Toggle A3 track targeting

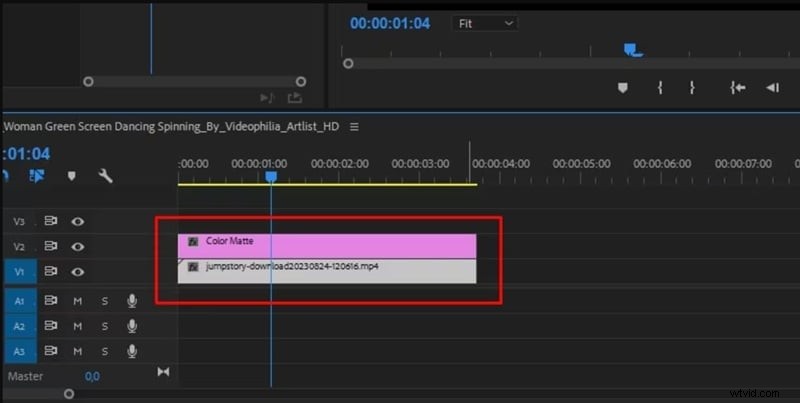[20, 351]
